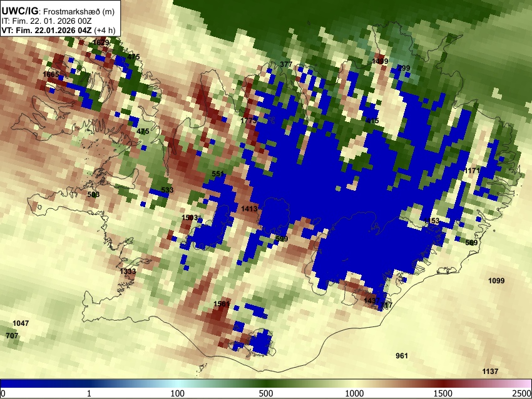
Task: Click the 1333 map value label
Action: [x=128, y=271]
